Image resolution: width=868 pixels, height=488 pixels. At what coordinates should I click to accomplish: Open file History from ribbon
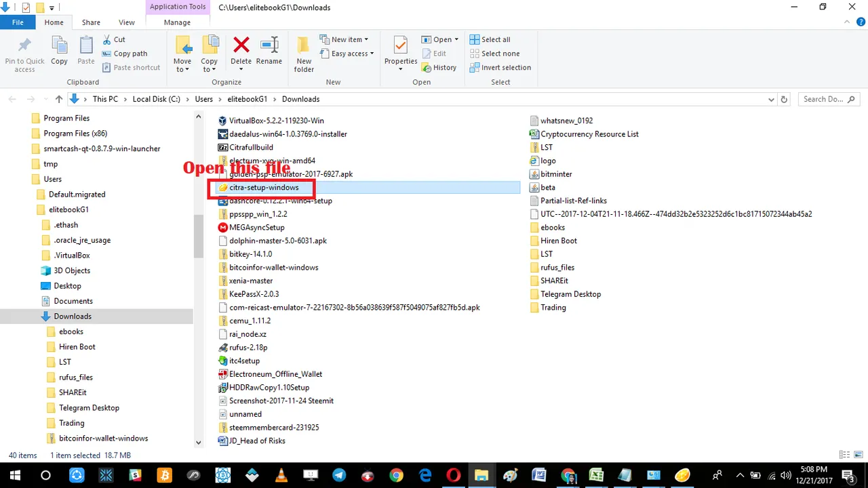tap(439, 68)
